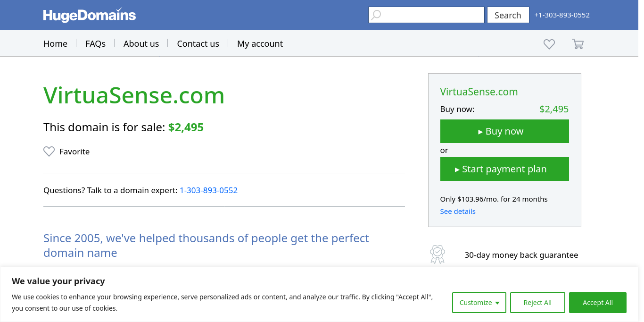Image resolution: width=644 pixels, height=322 pixels.
Task: Expand the Customize cookie options dropdown
Action: (479, 303)
